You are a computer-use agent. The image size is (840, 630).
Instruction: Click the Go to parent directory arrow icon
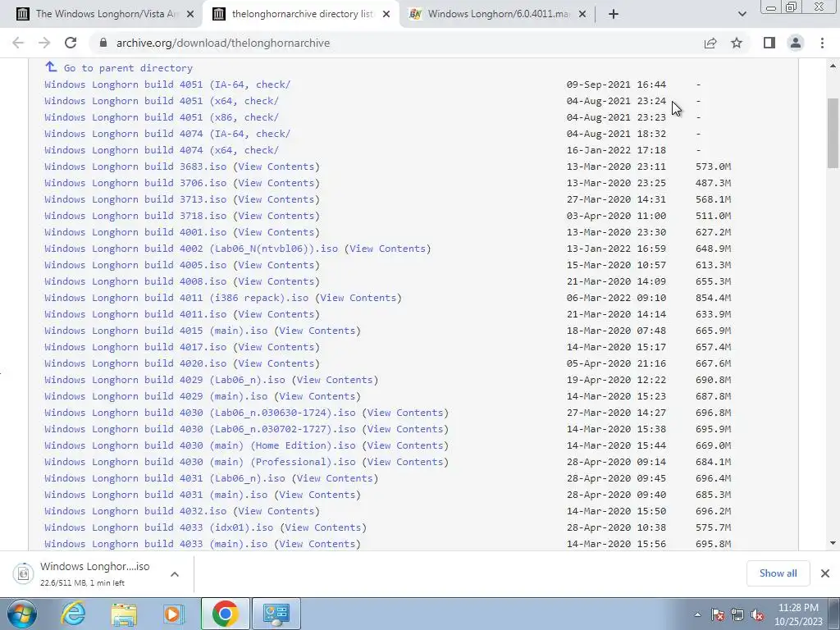[x=51, y=67]
